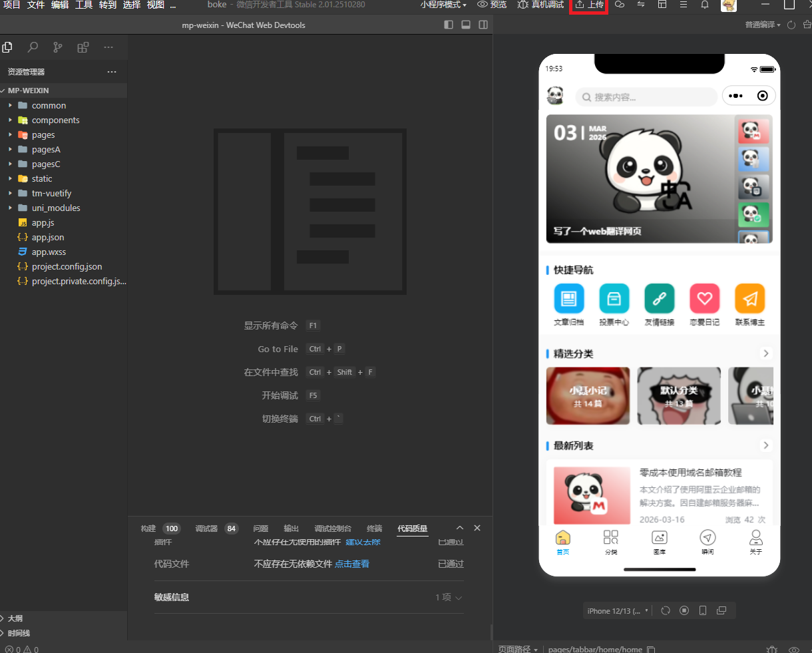Viewport: 812px width, 653px height.
Task: Click the 上传 upload button
Action: 589,5
